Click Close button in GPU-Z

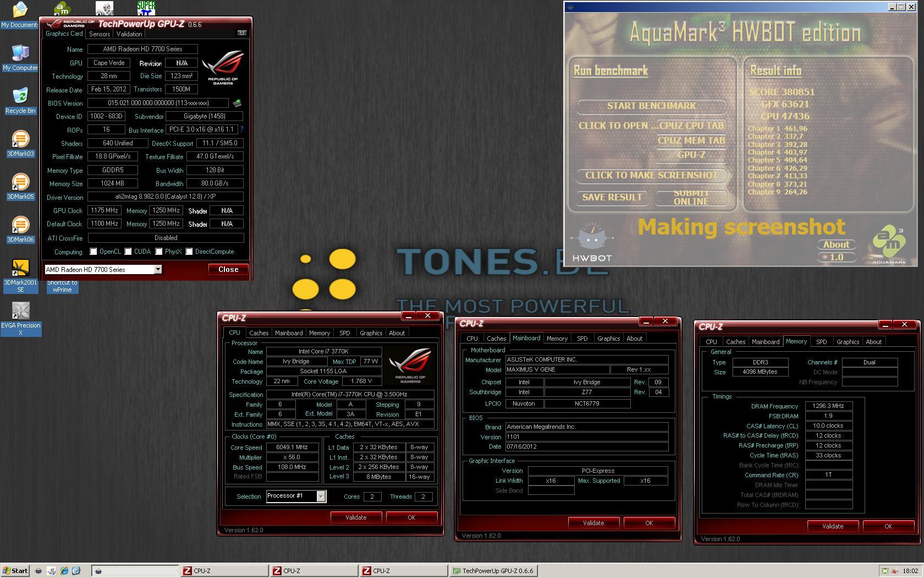tap(228, 269)
